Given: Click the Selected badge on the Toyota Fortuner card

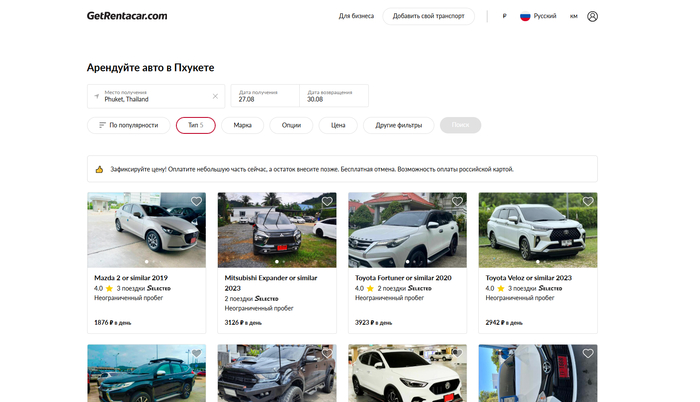Looking at the screenshot, I should pyautogui.click(x=420, y=289).
